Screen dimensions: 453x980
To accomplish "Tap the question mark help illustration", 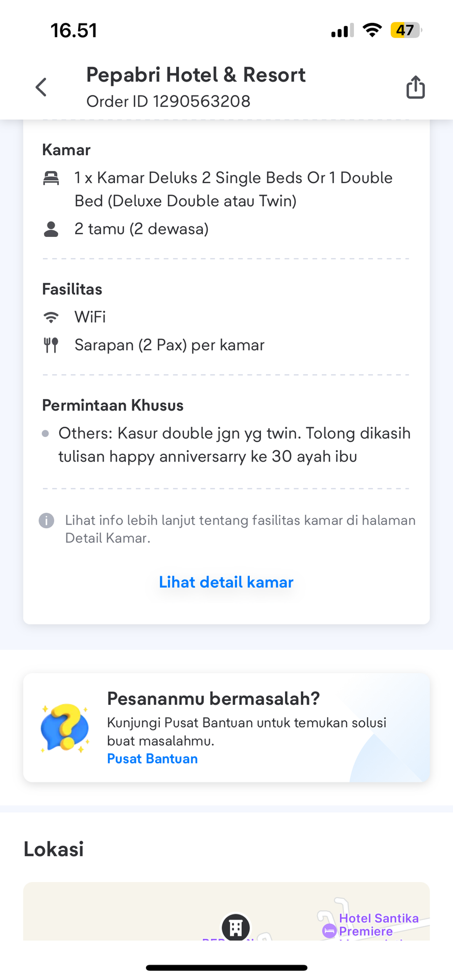I will click(x=65, y=727).
